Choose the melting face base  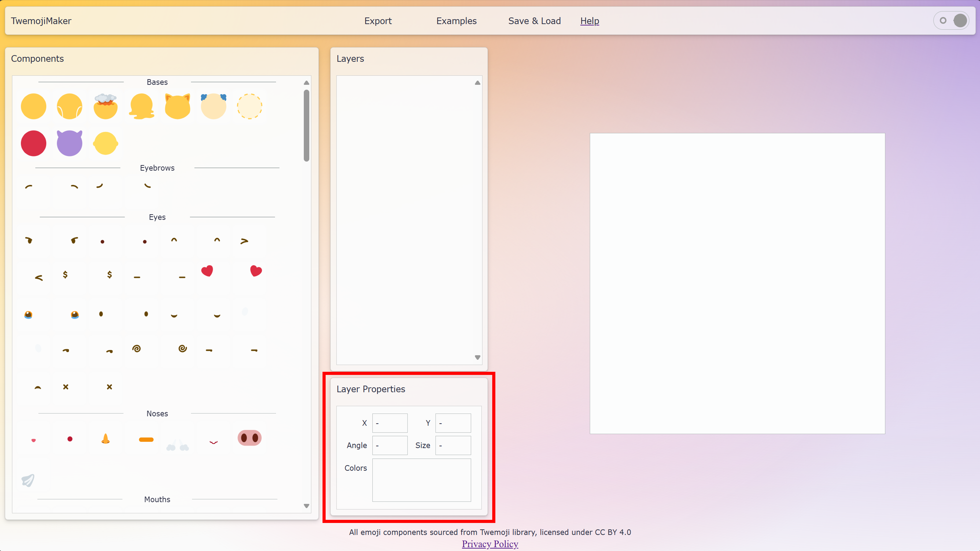click(141, 106)
